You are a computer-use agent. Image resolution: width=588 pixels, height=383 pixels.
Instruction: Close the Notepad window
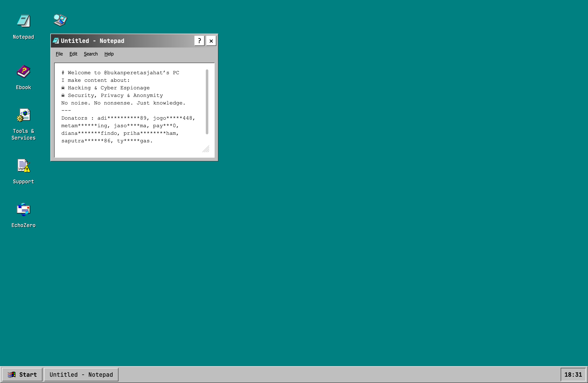[211, 41]
